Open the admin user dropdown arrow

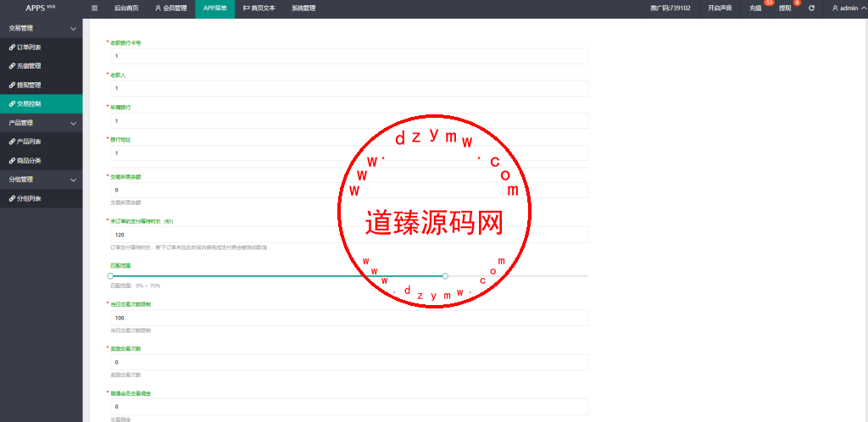864,8
